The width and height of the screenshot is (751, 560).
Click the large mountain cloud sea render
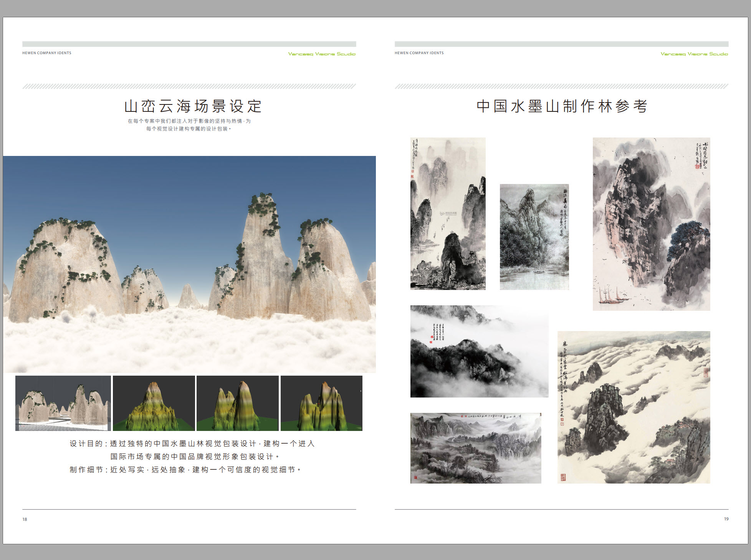(x=189, y=264)
